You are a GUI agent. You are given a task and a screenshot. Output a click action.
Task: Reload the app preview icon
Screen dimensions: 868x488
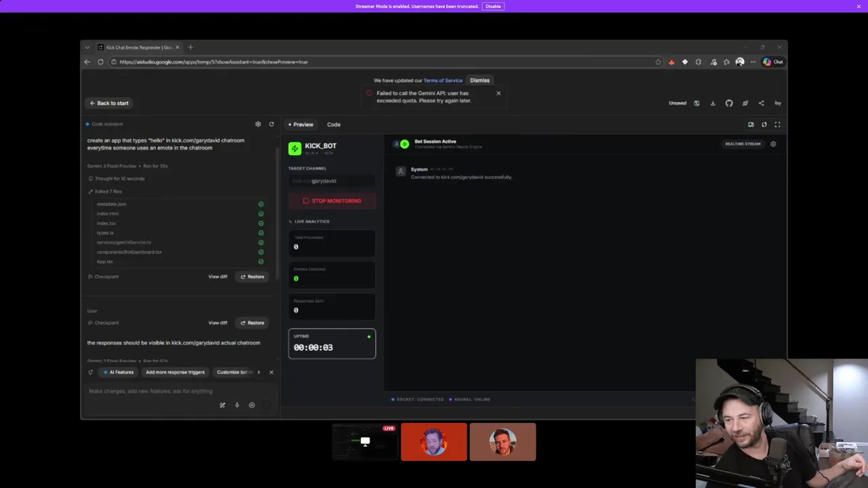click(x=764, y=125)
